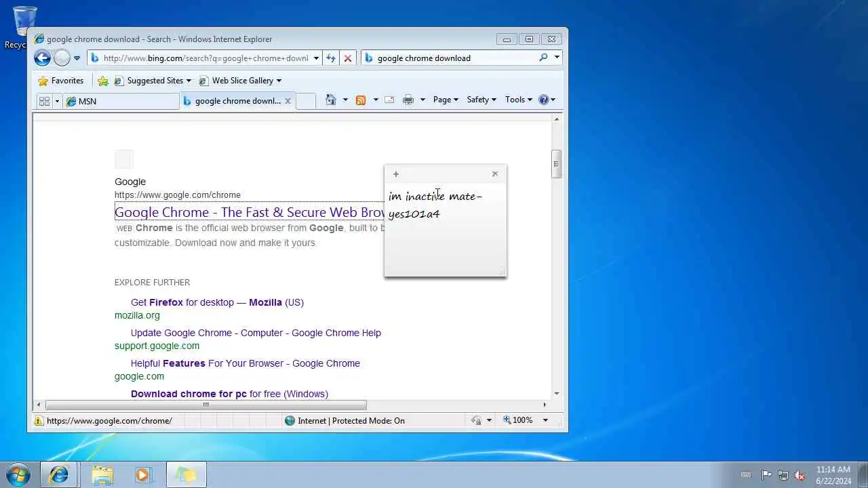The image size is (868, 488).
Task: Click the RSS feeds icon
Action: click(x=361, y=100)
